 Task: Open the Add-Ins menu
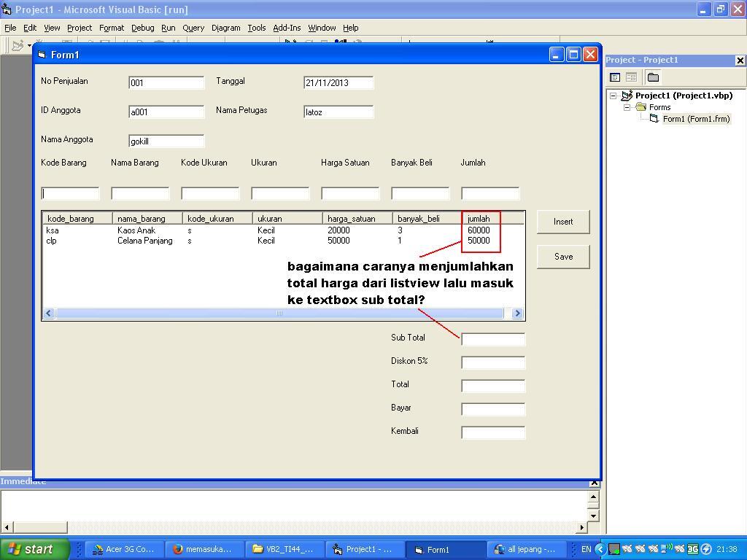click(x=287, y=28)
